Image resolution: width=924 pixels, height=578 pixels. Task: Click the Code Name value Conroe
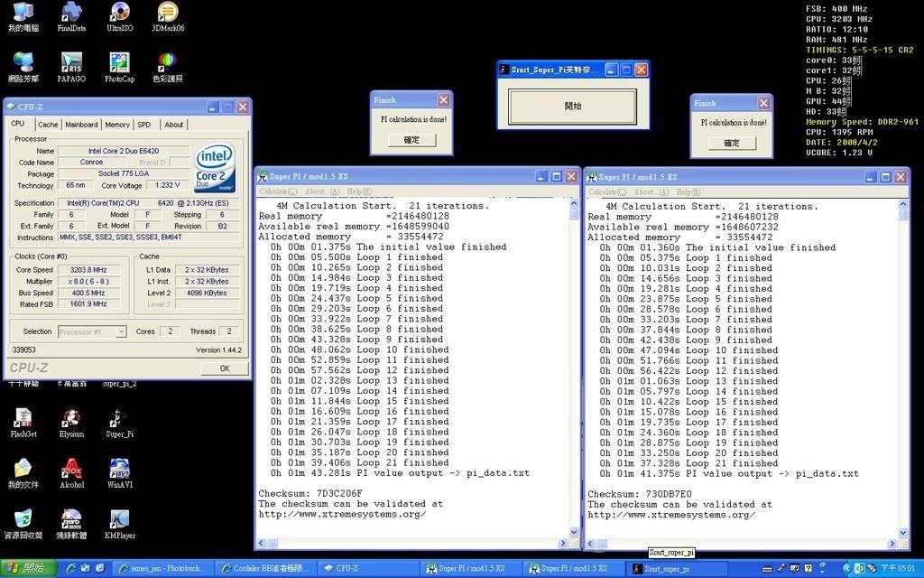pos(91,163)
